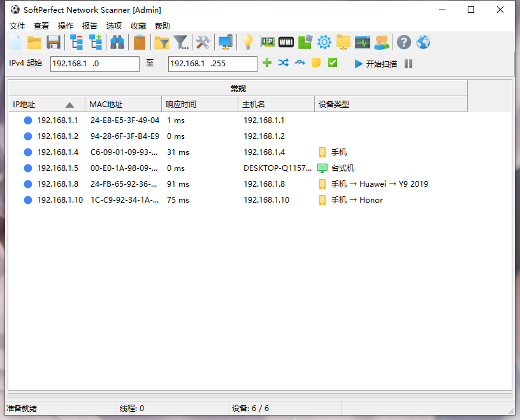Open the WMI query icon

(286, 42)
